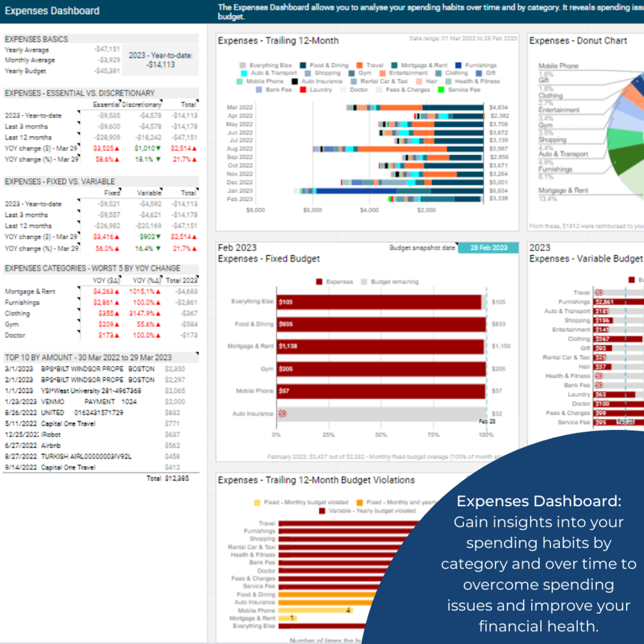This screenshot has height=644, width=644.
Task: Select the 2023 - Year-to-date -$14,113 summary box
Action: coord(161,60)
